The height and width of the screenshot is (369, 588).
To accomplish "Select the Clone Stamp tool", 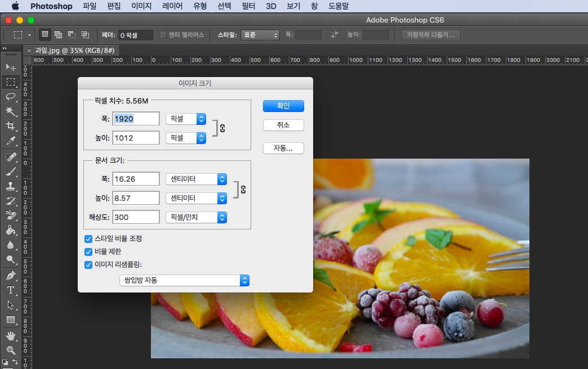I will (x=11, y=186).
